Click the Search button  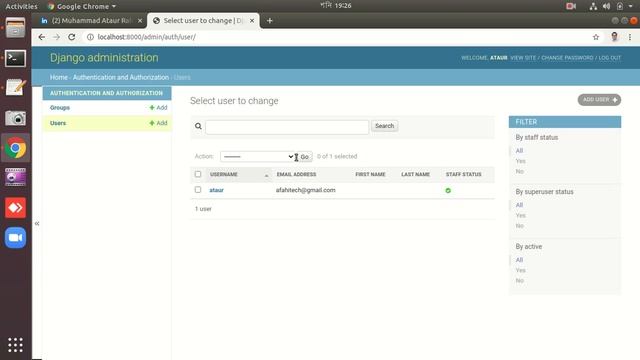pyautogui.click(x=384, y=126)
